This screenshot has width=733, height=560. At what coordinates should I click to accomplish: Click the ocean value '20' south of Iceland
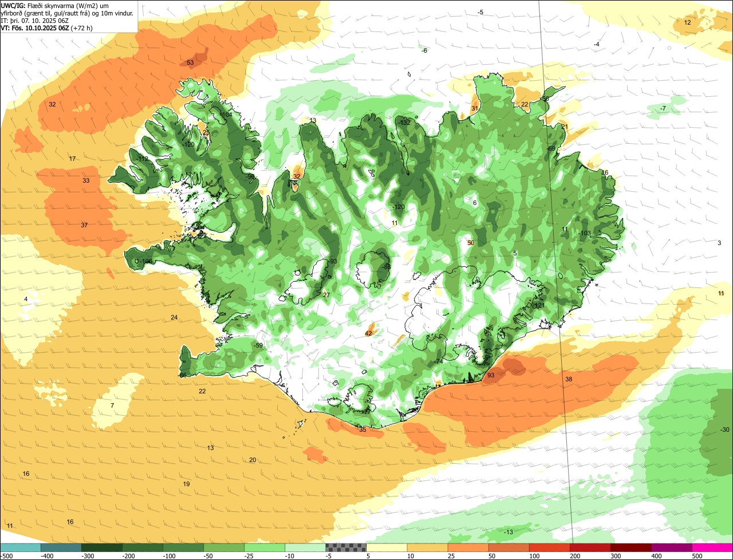[x=253, y=460]
